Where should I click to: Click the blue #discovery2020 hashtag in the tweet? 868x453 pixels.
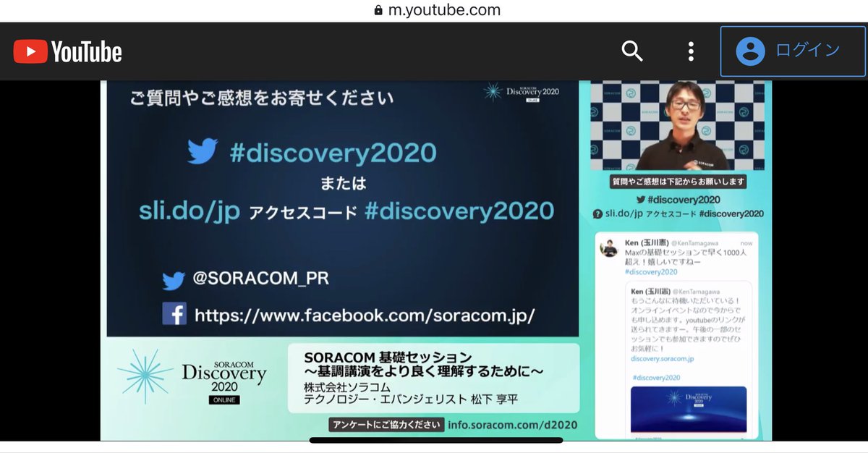tap(651, 272)
